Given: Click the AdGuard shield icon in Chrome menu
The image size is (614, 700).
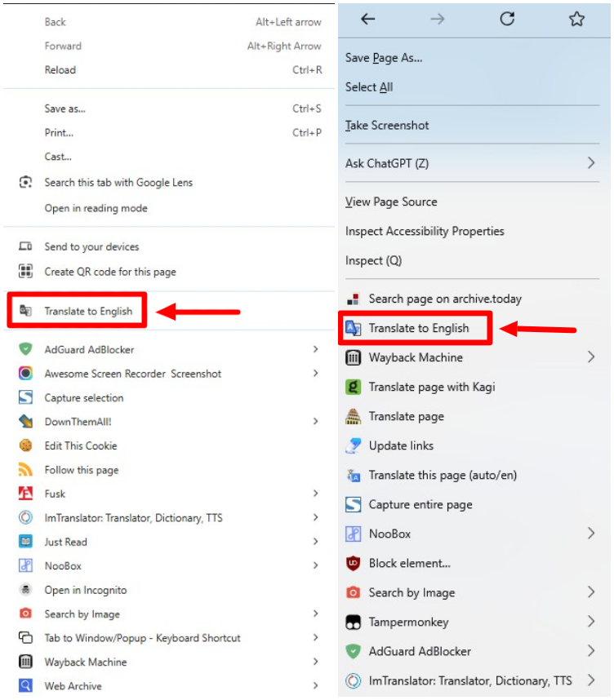Looking at the screenshot, I should [25, 349].
